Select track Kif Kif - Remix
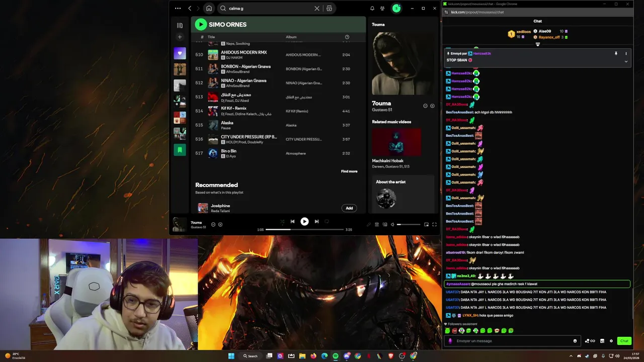 pos(278,111)
